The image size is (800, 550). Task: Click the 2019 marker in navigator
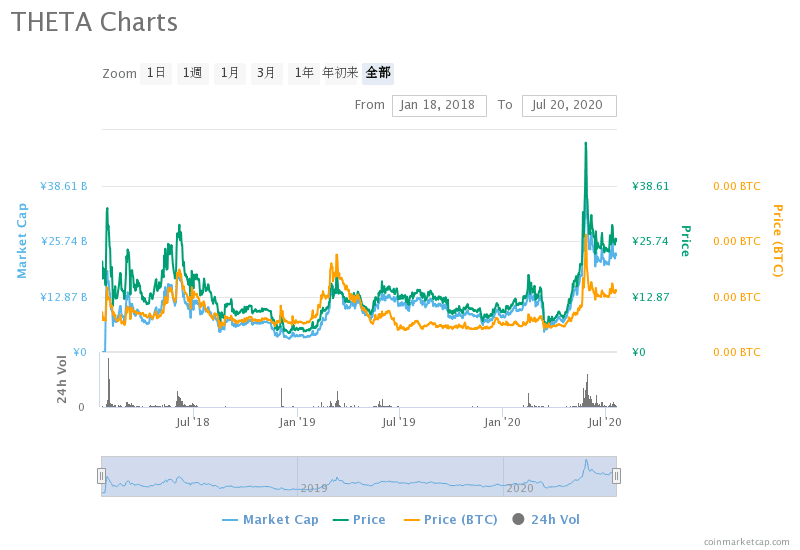(x=314, y=488)
